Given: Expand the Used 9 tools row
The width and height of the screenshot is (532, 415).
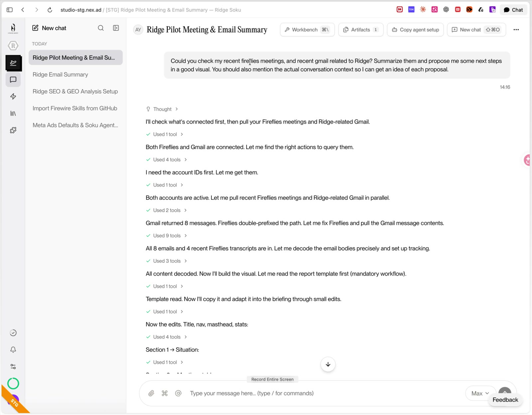Looking at the screenshot, I should 167,235.
